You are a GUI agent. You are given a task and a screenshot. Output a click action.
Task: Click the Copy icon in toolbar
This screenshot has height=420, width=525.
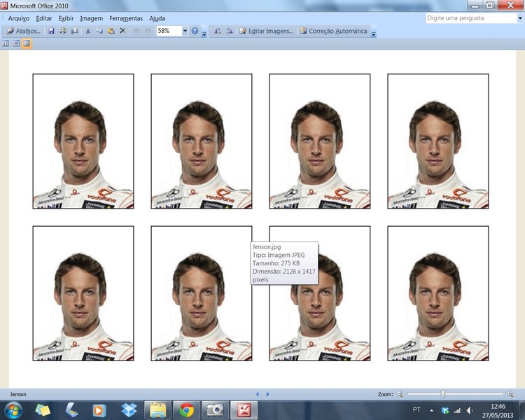tap(99, 31)
